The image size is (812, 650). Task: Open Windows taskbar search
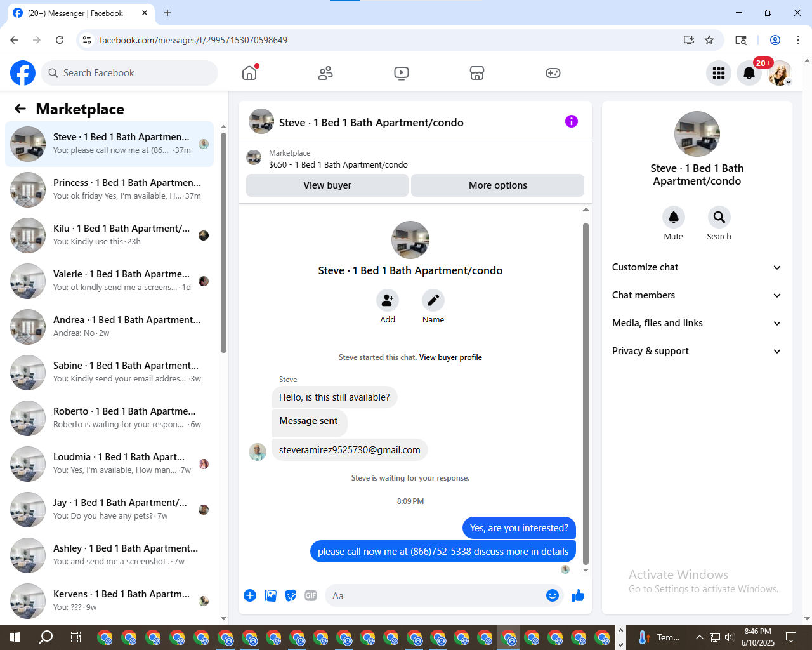tap(46, 637)
